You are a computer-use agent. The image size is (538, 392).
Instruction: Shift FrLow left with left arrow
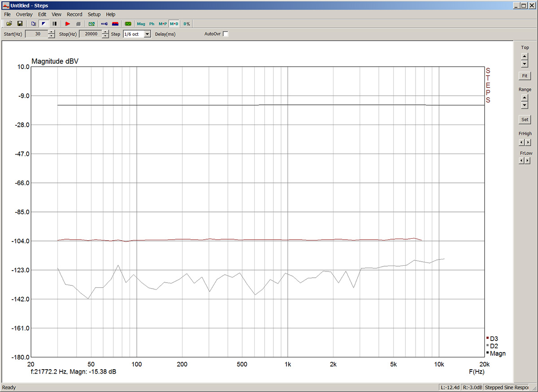tap(522, 161)
